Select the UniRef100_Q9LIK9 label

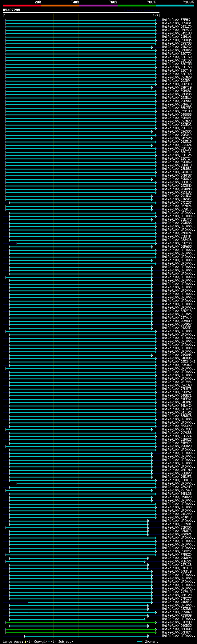(x=177, y=128)
